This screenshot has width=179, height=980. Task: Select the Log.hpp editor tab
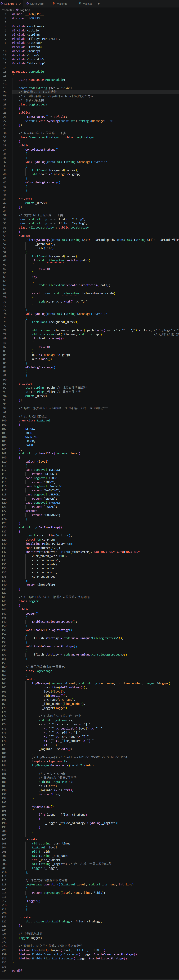coord(9,3)
